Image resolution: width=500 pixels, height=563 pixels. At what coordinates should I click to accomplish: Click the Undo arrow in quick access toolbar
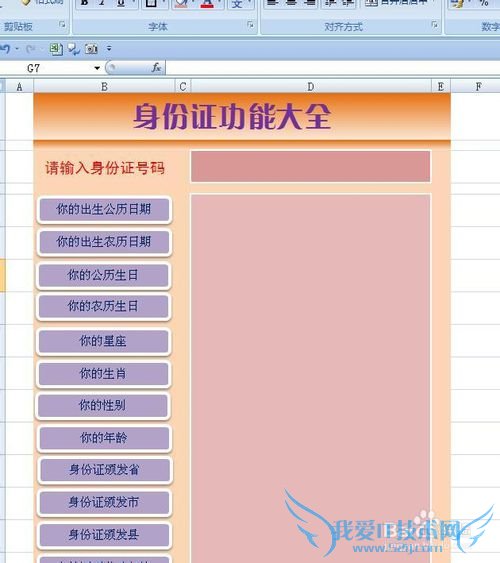pos(6,48)
